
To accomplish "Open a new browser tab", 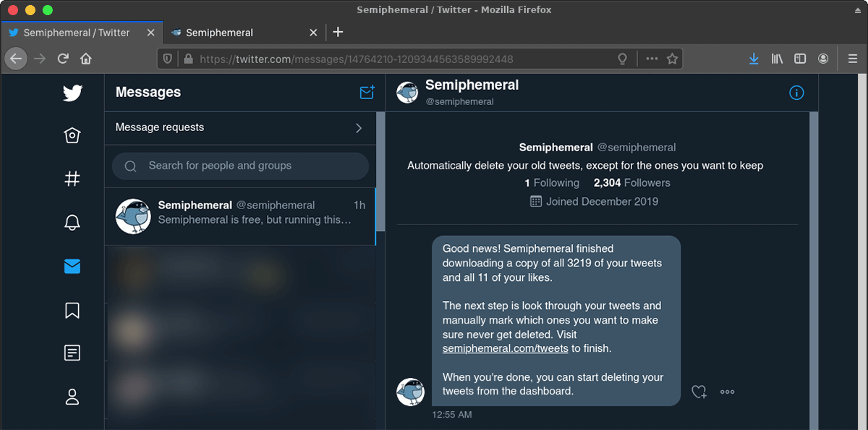I will (x=338, y=32).
